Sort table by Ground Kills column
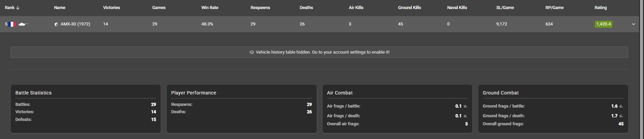This screenshot has width=644, height=139. click(x=409, y=8)
